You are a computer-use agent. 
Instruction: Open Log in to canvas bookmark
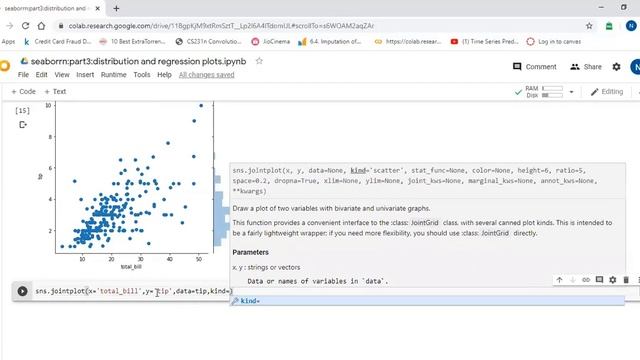pos(554,42)
